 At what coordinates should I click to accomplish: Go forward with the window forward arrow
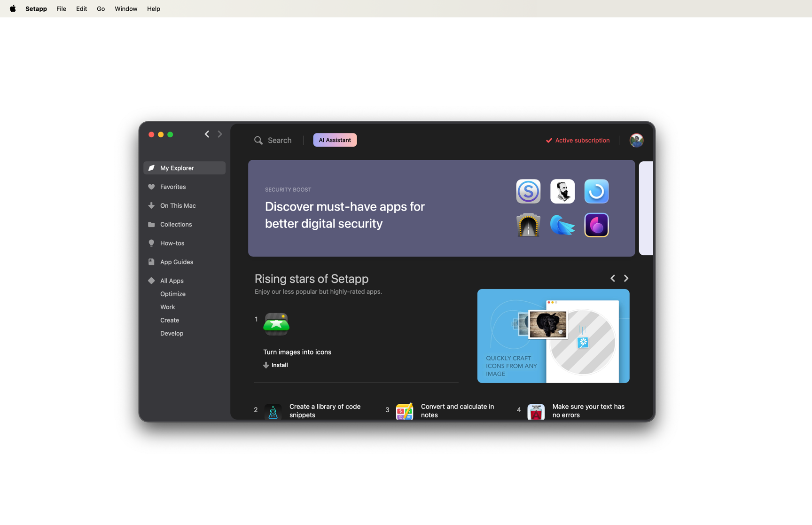tap(220, 134)
